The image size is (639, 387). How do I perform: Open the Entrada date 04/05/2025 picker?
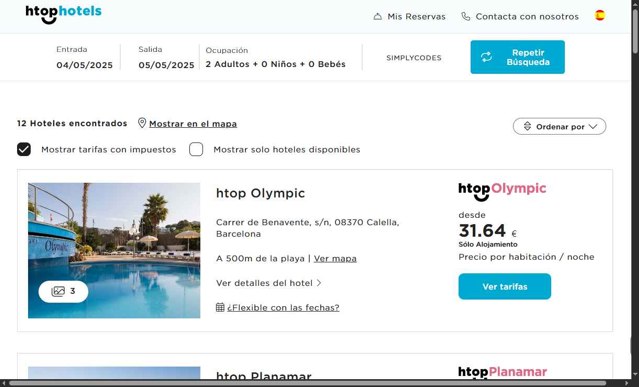(84, 57)
